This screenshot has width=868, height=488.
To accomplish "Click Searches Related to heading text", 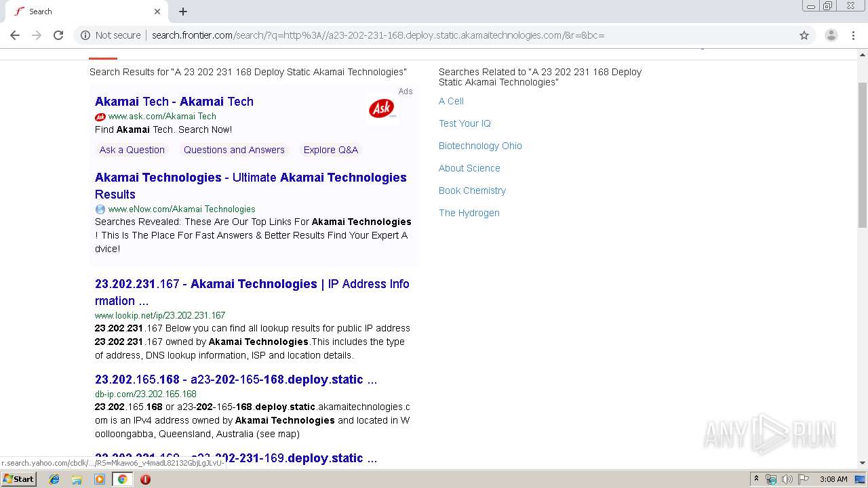I will click(x=540, y=77).
